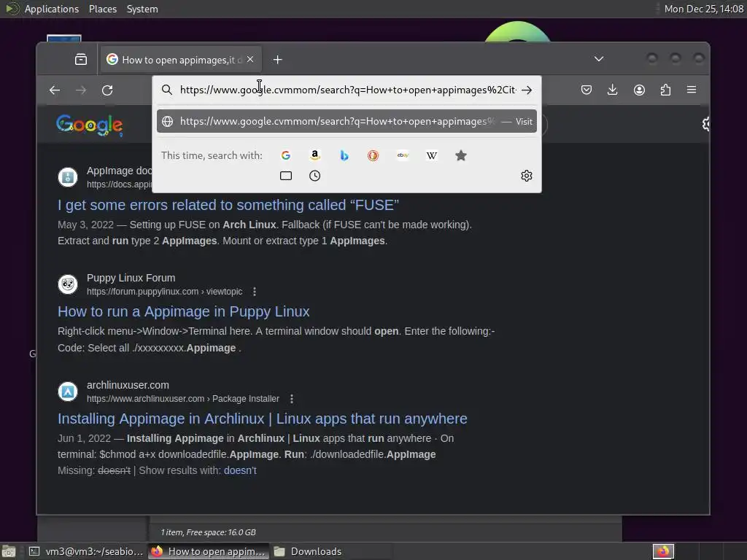Click the Firefox workspace thumbnail in bottom panel

click(x=663, y=551)
